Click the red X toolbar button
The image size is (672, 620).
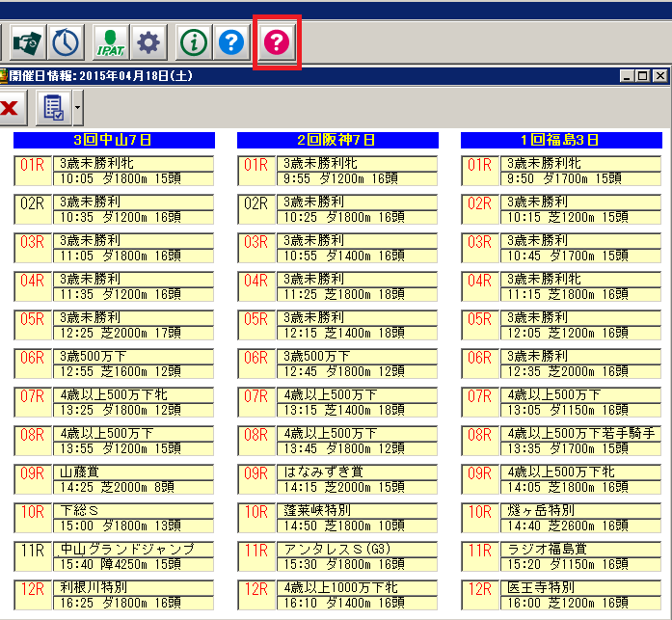pos(10,108)
